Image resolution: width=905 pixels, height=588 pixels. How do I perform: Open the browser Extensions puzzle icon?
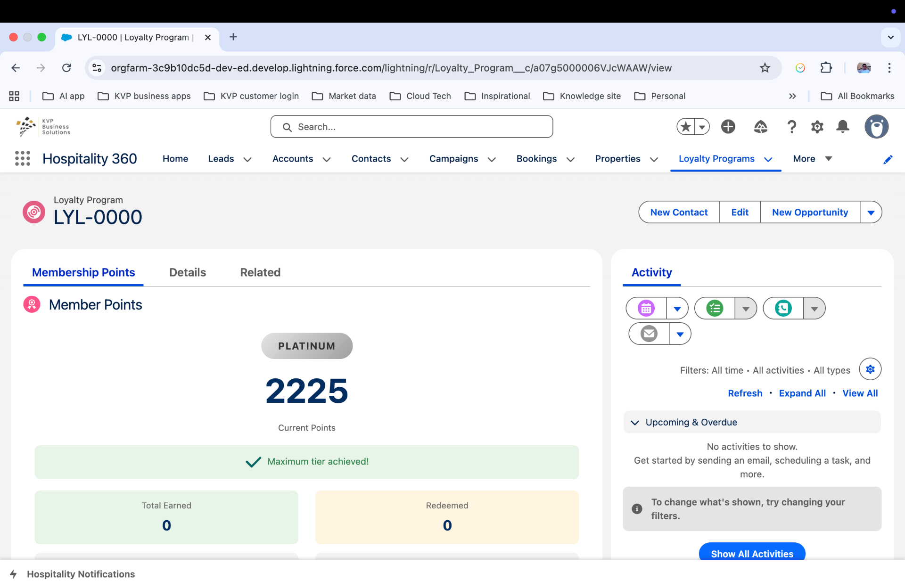(x=826, y=68)
